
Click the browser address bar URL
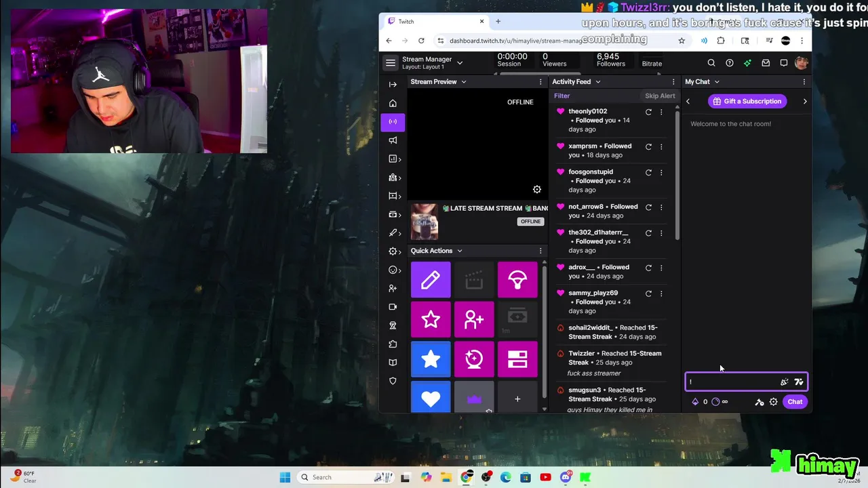pyautogui.click(x=515, y=41)
